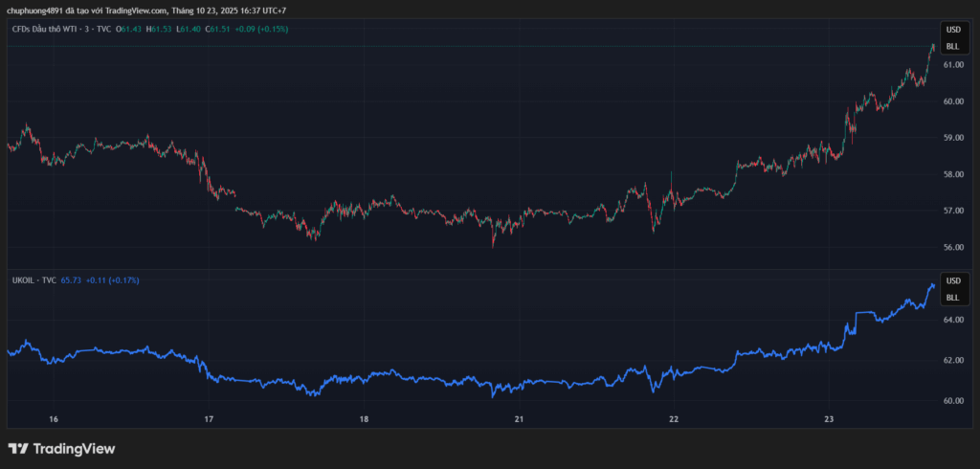The width and height of the screenshot is (980, 469).
Task: Click date label 23 on time axis
Action: tap(829, 419)
